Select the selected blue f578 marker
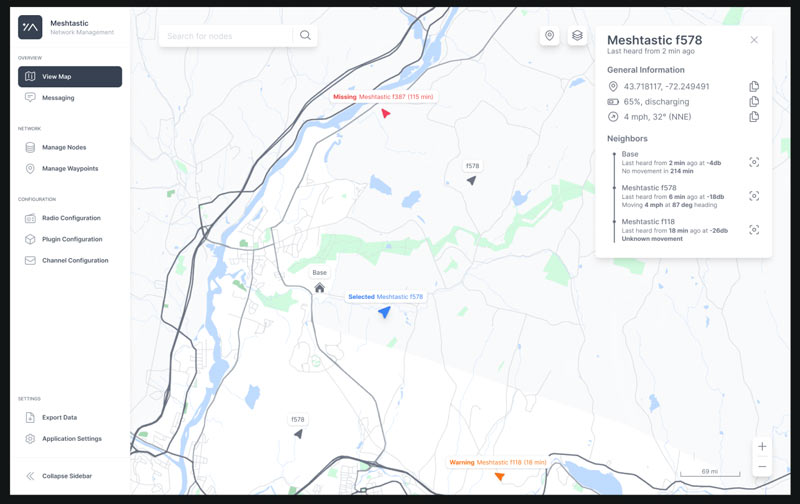Screen dimensions: 800x504 (384, 312)
